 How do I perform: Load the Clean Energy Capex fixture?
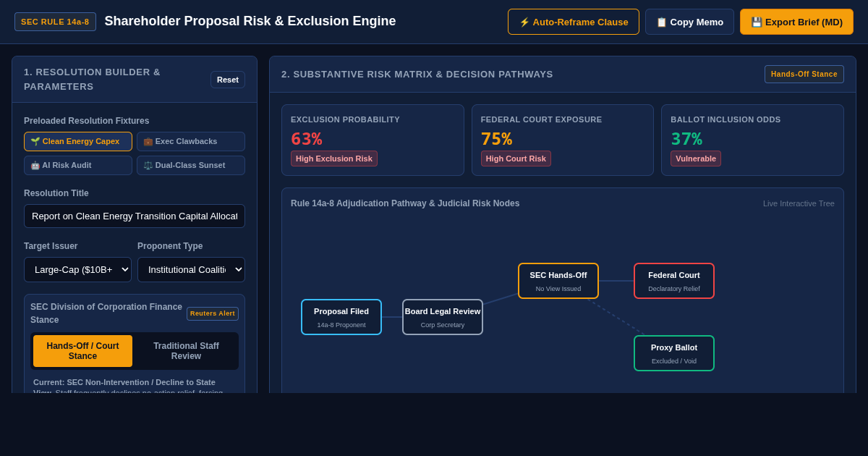[78, 142]
